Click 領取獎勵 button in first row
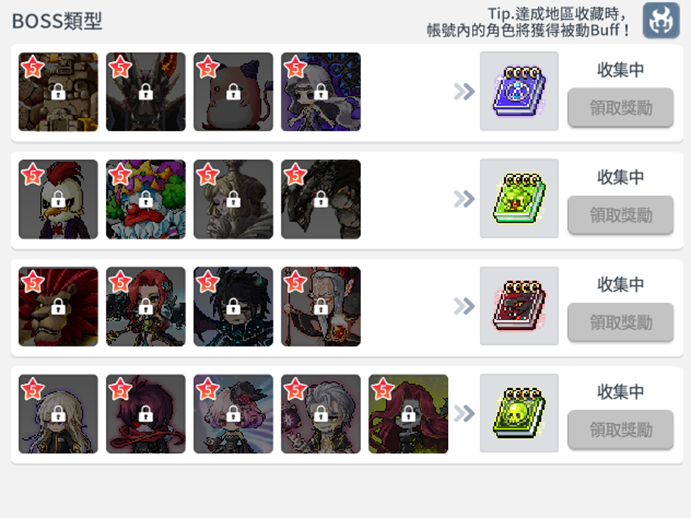691x518 pixels. (x=620, y=108)
